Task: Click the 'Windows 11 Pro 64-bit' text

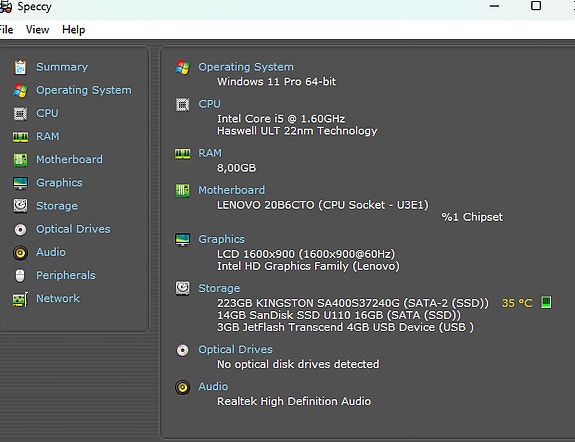Action: click(276, 82)
